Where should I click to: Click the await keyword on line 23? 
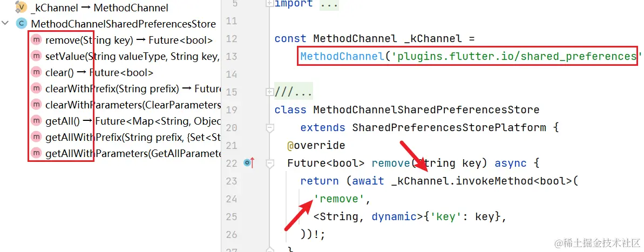click(368, 181)
